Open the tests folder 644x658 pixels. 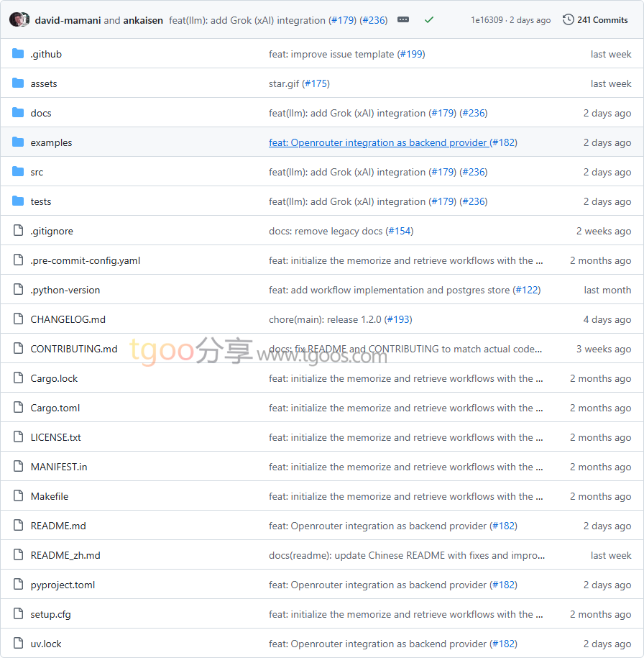click(x=41, y=201)
